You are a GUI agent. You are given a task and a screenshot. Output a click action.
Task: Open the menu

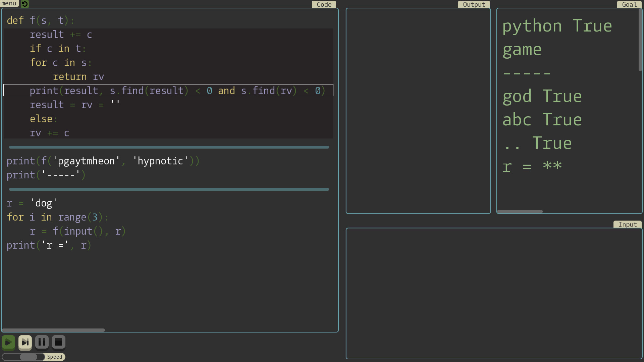(x=9, y=3)
